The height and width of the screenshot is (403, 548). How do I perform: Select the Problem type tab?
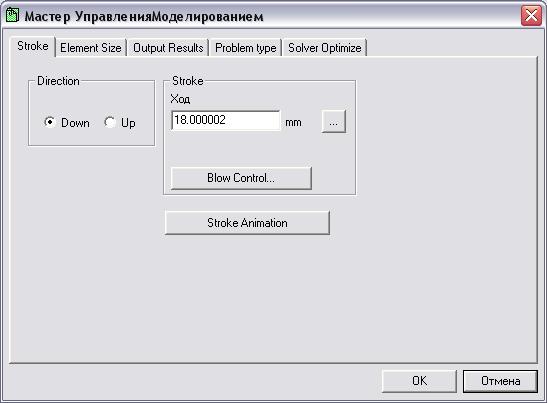[x=245, y=48]
